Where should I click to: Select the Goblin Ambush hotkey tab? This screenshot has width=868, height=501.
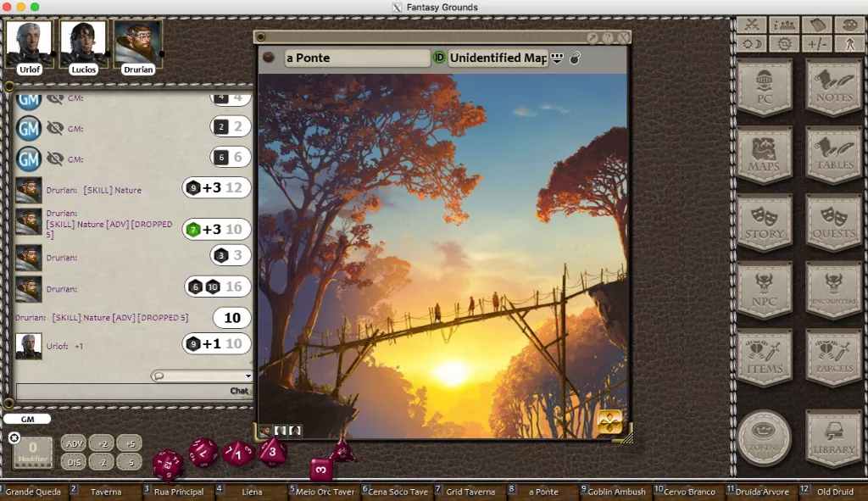(x=615, y=492)
